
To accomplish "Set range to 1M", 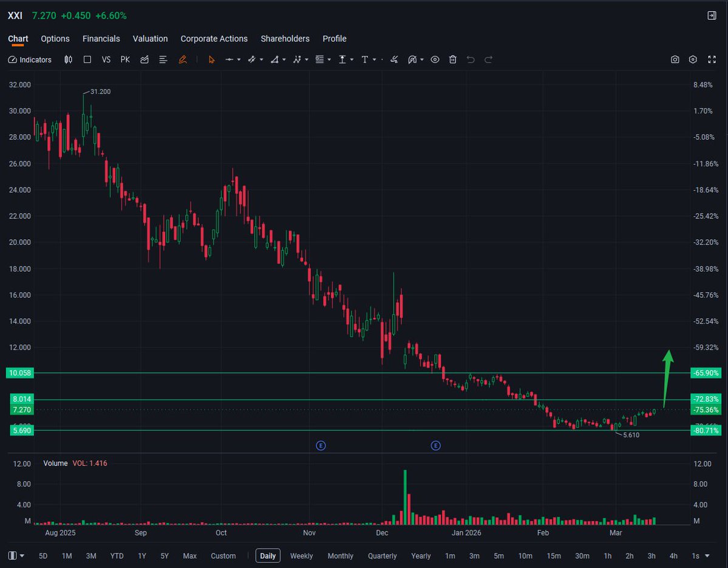I will (67, 555).
